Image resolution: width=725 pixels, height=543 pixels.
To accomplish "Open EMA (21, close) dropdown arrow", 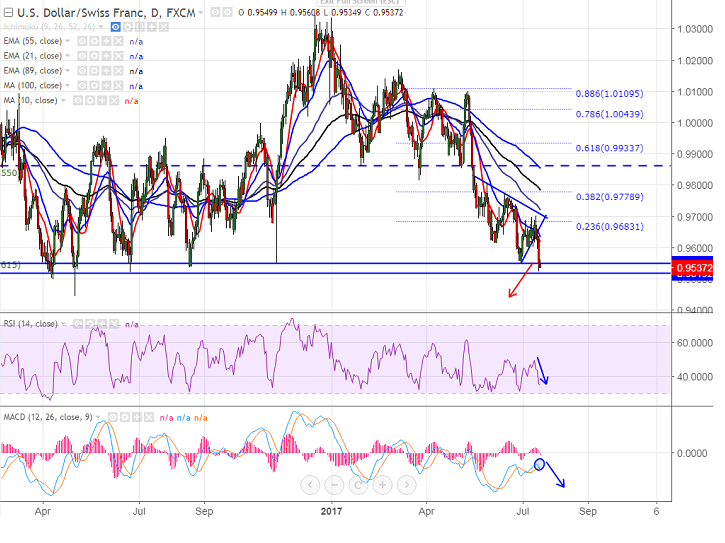I will (68, 56).
